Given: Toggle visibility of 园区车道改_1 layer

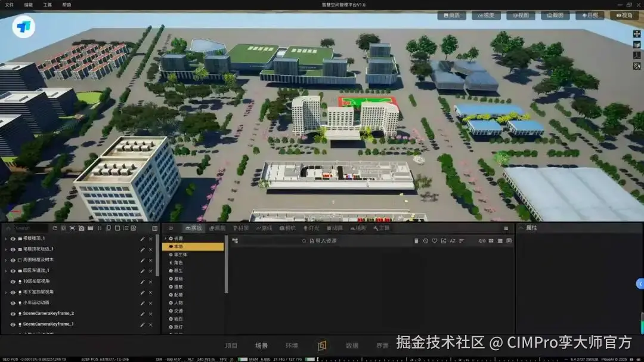Looking at the screenshot, I should (13, 271).
